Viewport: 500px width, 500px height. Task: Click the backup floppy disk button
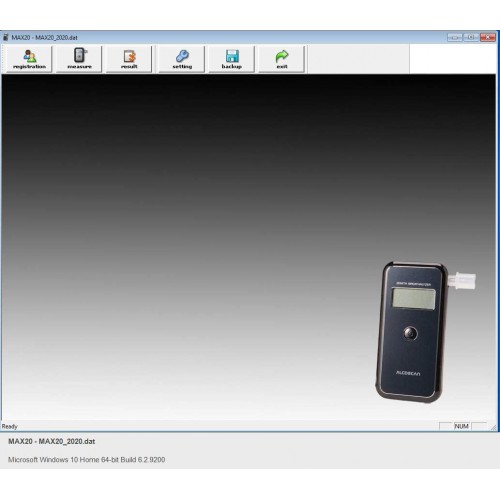(x=232, y=59)
